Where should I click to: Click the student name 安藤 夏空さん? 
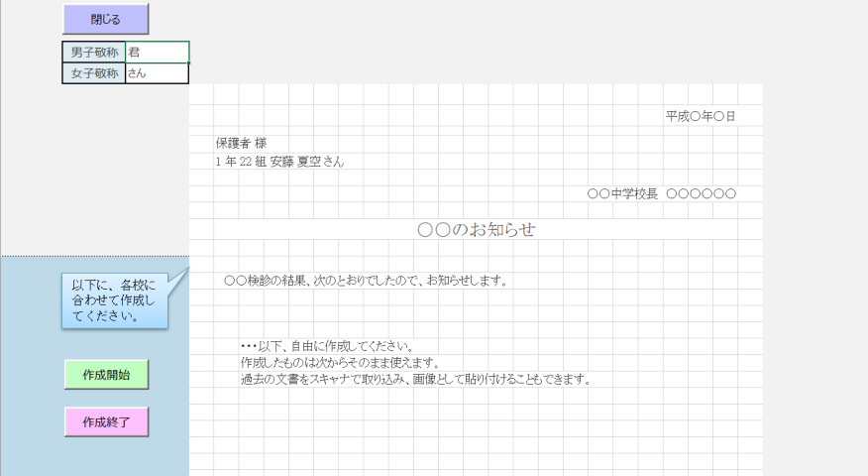[314, 162]
